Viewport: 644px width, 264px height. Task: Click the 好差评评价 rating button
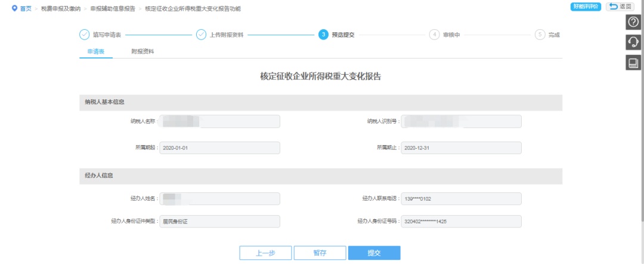pos(586,7)
